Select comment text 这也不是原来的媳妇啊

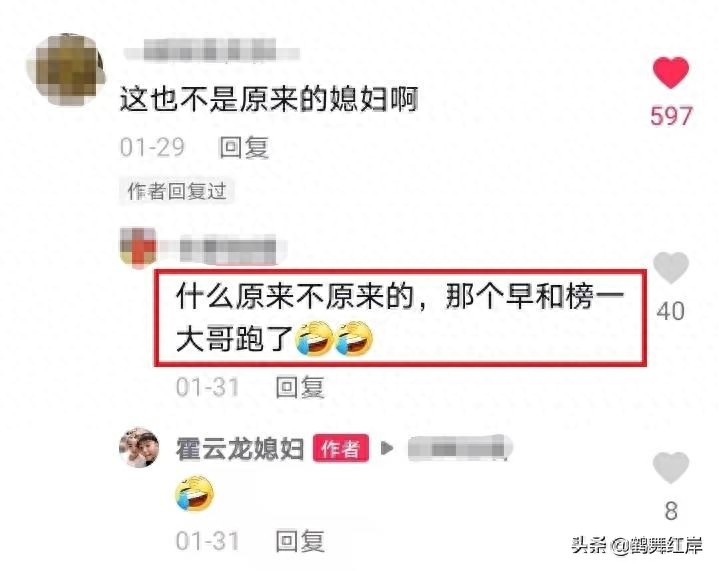[x=269, y=99]
